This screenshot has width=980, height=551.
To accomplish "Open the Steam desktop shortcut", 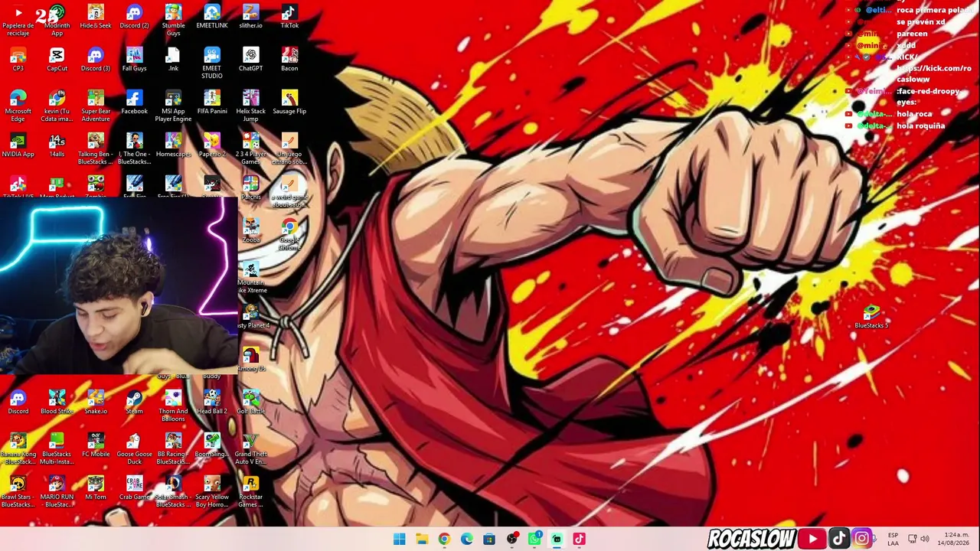I will point(134,403).
